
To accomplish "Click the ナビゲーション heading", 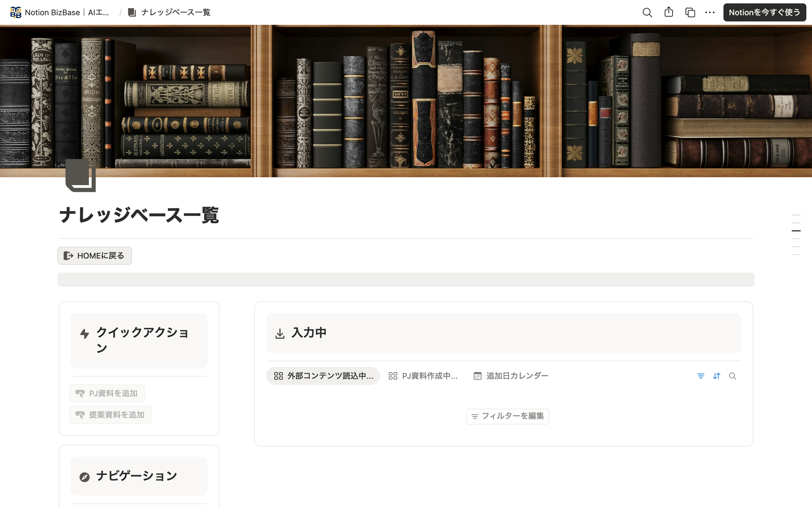I will (x=136, y=476).
